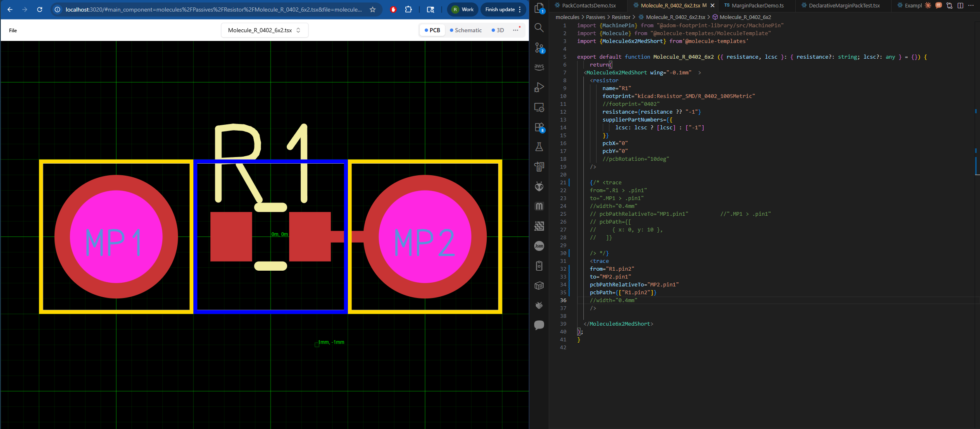980x429 pixels.
Task: Open the browser extensions puzzle icon
Action: [x=408, y=10]
